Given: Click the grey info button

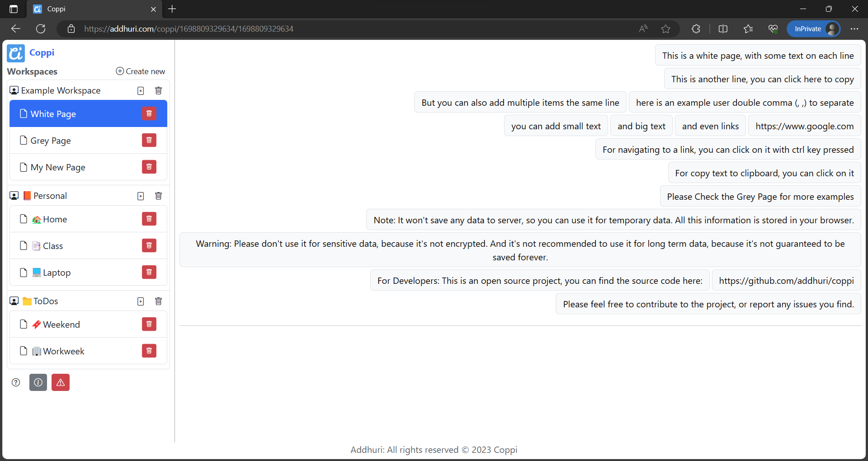Looking at the screenshot, I should coord(38,382).
